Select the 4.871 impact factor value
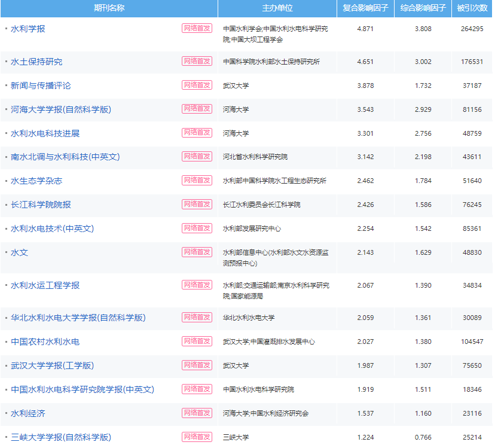The width and height of the screenshot is (504, 448). [x=365, y=29]
